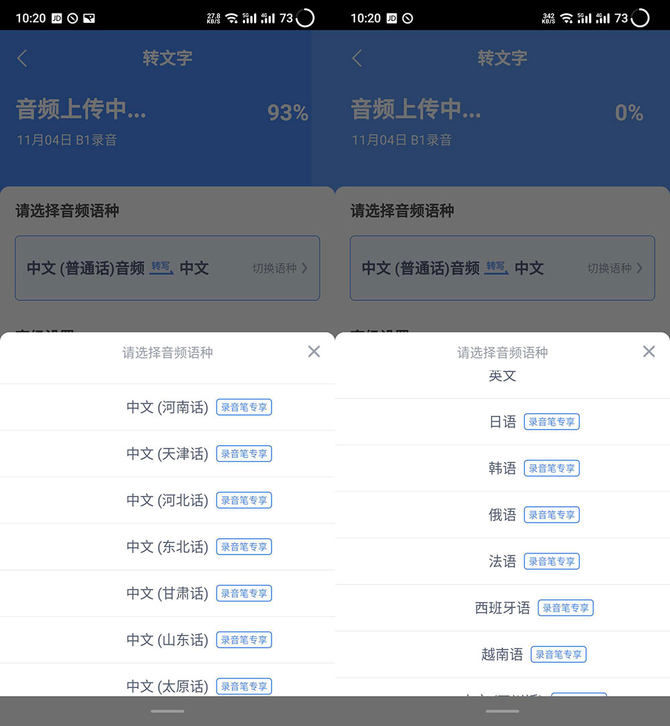Tap 录音笔专享 badge beside 日语
Viewport: 670px width, 726px height.
click(551, 422)
